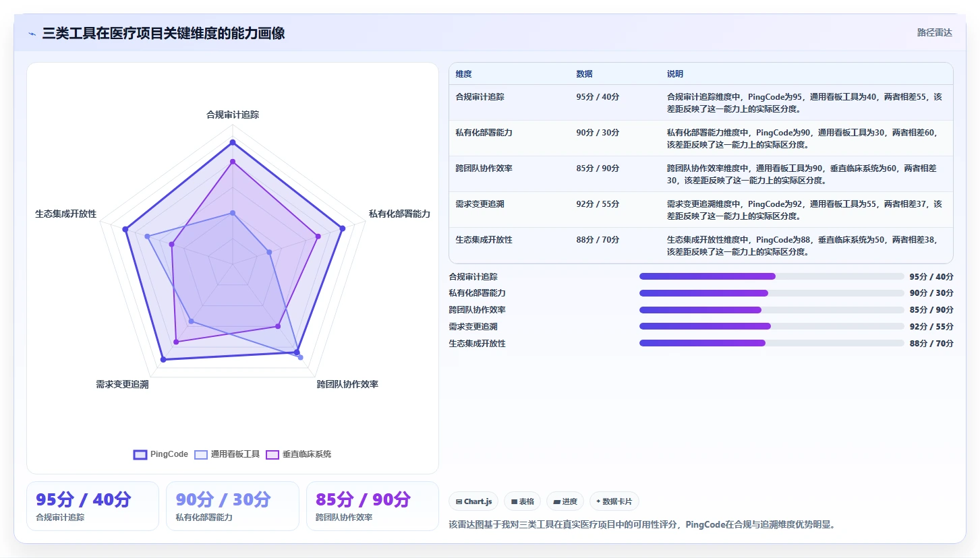The width and height of the screenshot is (980, 558).
Task: Click radar axis label 私有化部署能力
Action: 399,214
